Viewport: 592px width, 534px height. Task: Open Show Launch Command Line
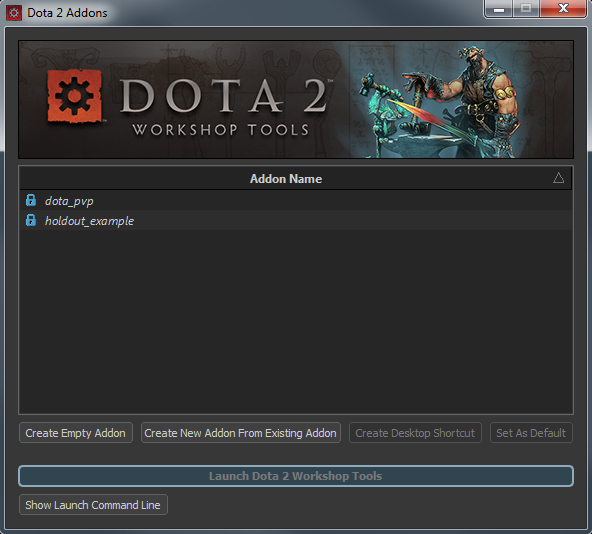click(93, 505)
